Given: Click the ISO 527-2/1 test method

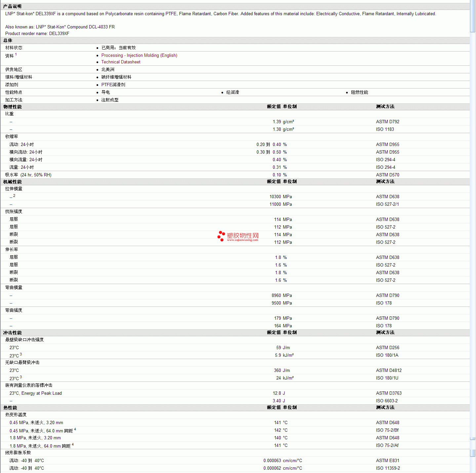Looking at the screenshot, I should (387, 204).
